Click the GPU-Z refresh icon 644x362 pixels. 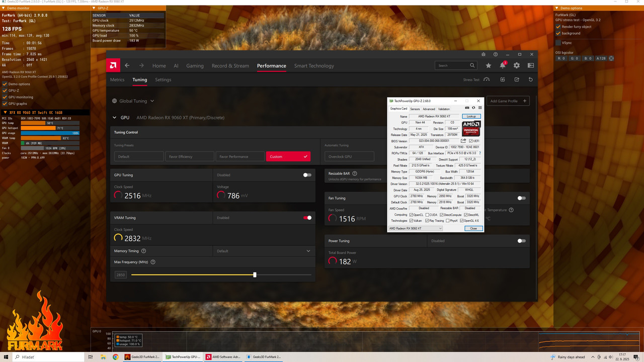[x=473, y=108]
